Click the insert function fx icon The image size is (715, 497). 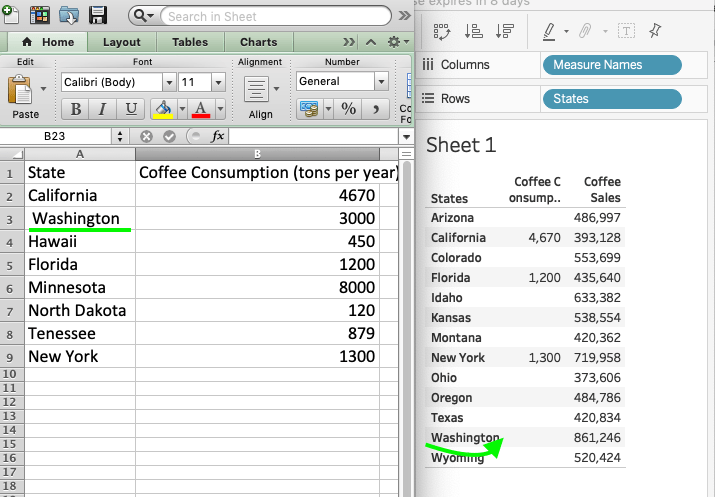(x=218, y=136)
